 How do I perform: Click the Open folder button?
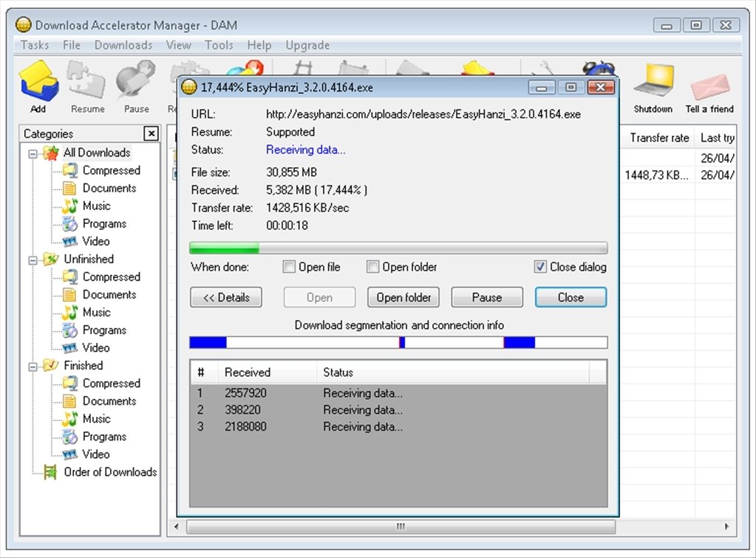pyautogui.click(x=403, y=298)
